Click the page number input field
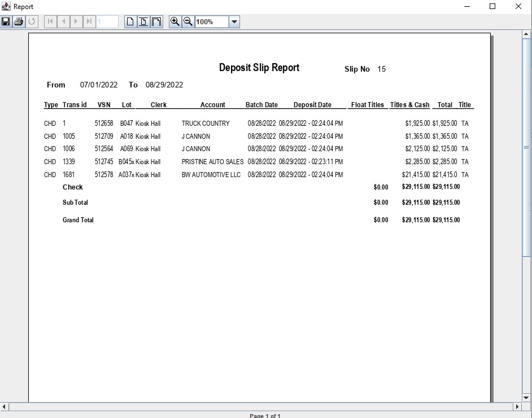Viewport: 532px width, 418px height. coord(107,22)
